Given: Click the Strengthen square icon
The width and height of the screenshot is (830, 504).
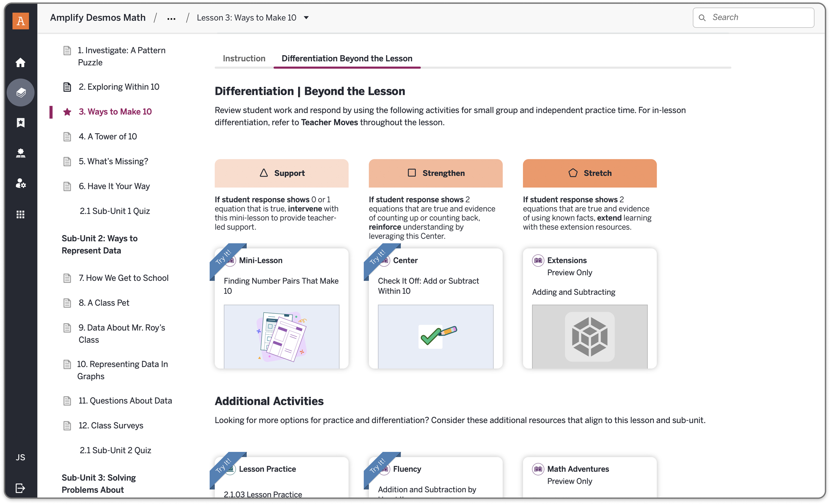Looking at the screenshot, I should (x=412, y=173).
